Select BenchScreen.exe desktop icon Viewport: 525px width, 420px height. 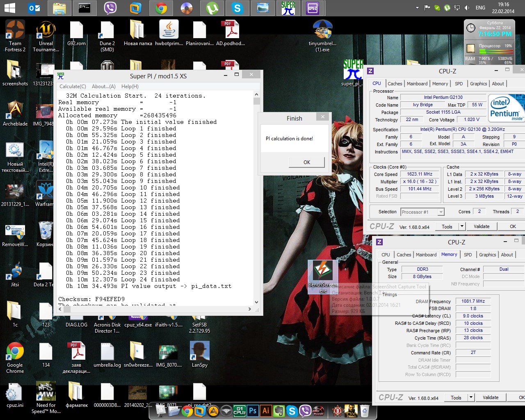[323, 276]
